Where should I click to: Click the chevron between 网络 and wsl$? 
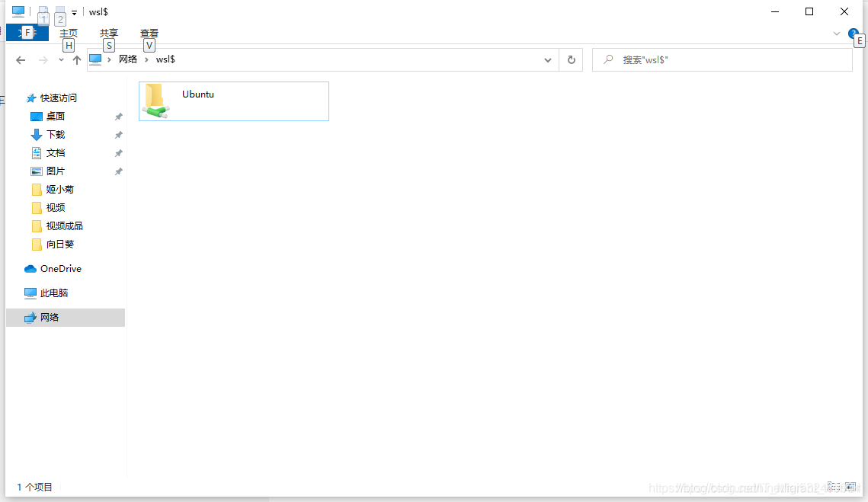pyautogui.click(x=146, y=59)
